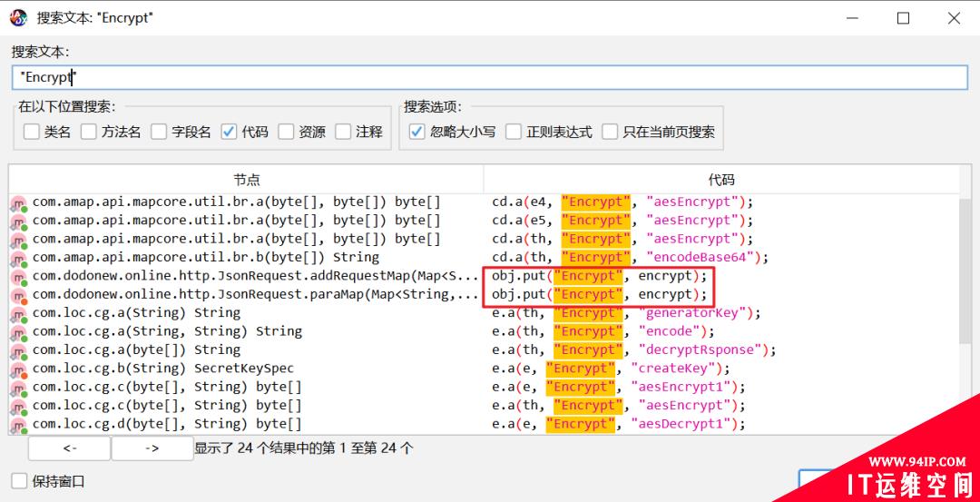The width and height of the screenshot is (980, 502).
Task: Enable the 字段名 checkbox
Action: 160,132
